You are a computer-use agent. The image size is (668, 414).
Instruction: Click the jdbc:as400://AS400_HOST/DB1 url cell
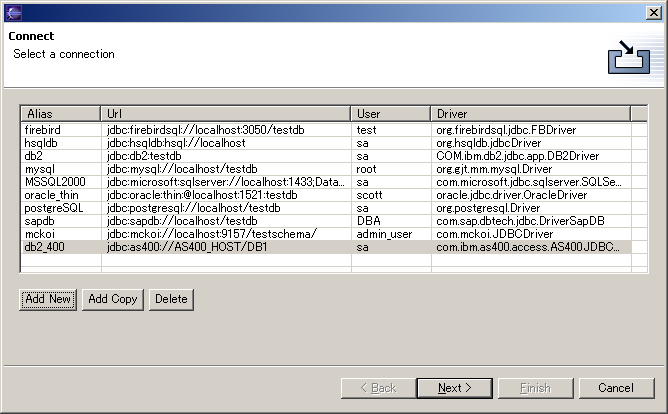point(187,247)
